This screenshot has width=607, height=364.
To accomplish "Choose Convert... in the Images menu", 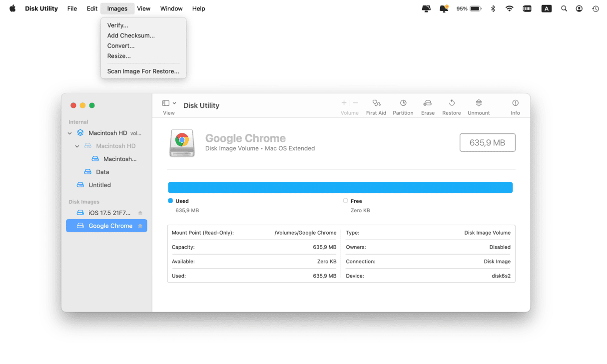I will (121, 46).
